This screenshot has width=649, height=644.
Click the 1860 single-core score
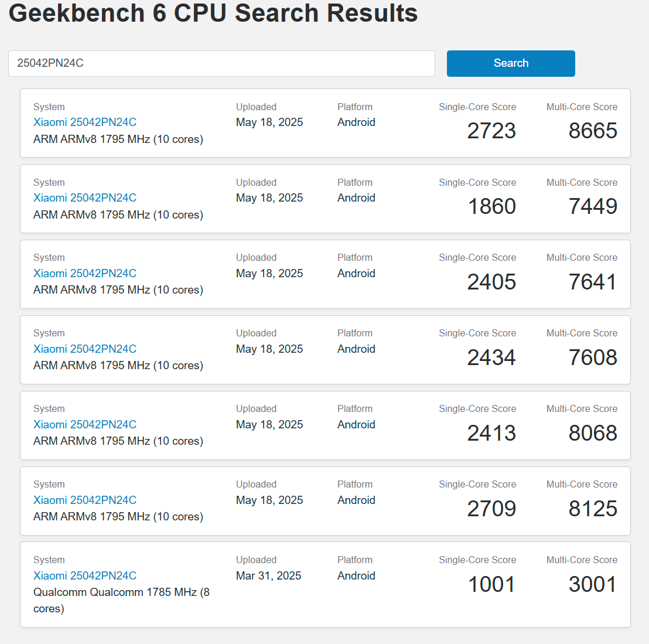[x=492, y=206]
